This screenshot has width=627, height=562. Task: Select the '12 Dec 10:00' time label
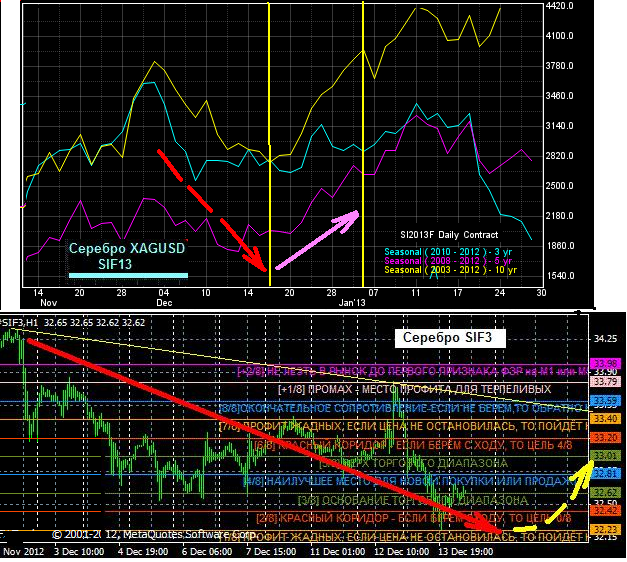[401, 552]
